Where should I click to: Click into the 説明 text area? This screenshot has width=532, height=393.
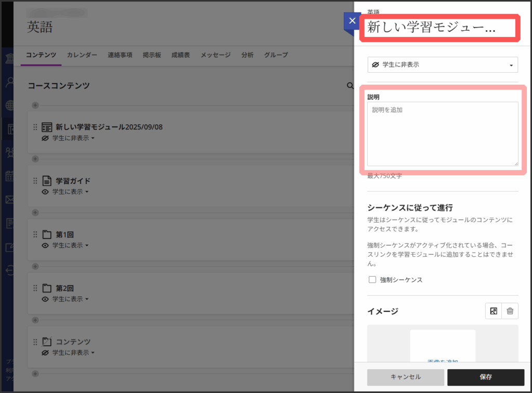(443, 134)
